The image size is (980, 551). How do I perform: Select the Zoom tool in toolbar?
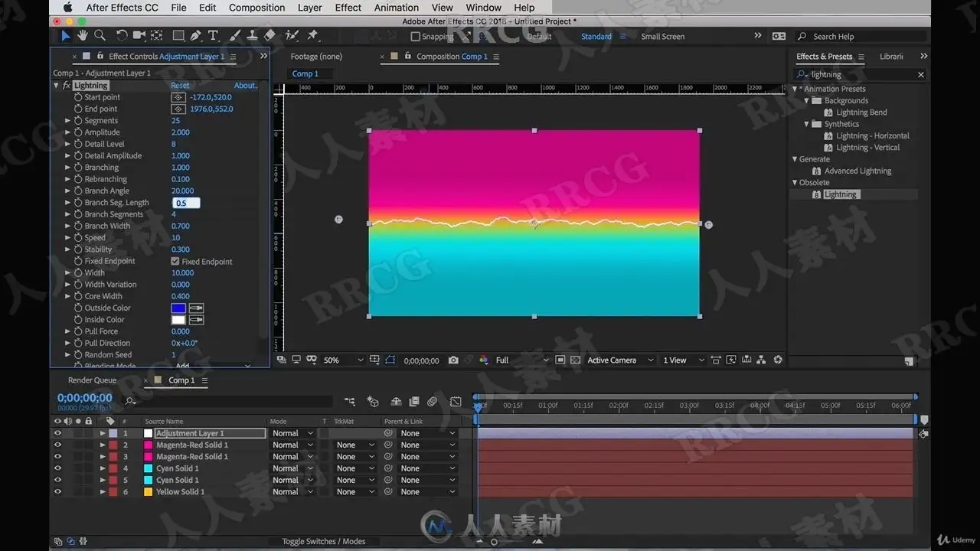[100, 35]
